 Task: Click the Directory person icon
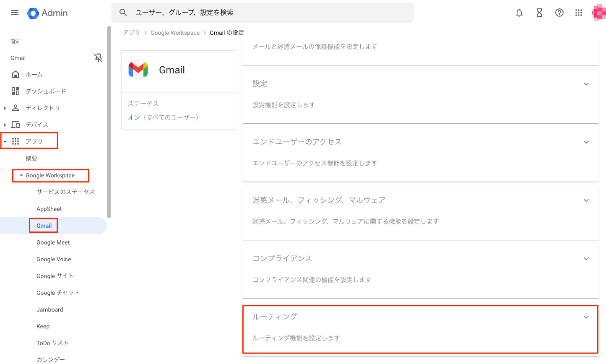[16, 108]
